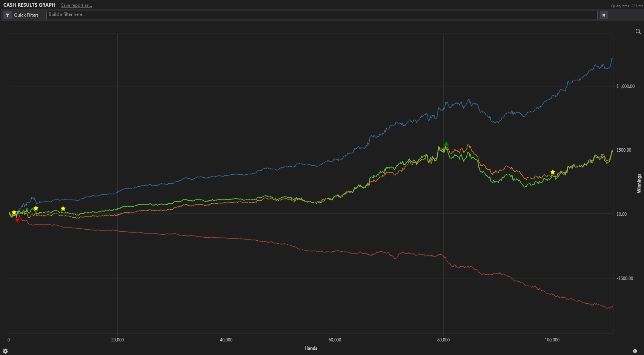
Task: Click the green up-triangle peak marker
Action: (446, 144)
